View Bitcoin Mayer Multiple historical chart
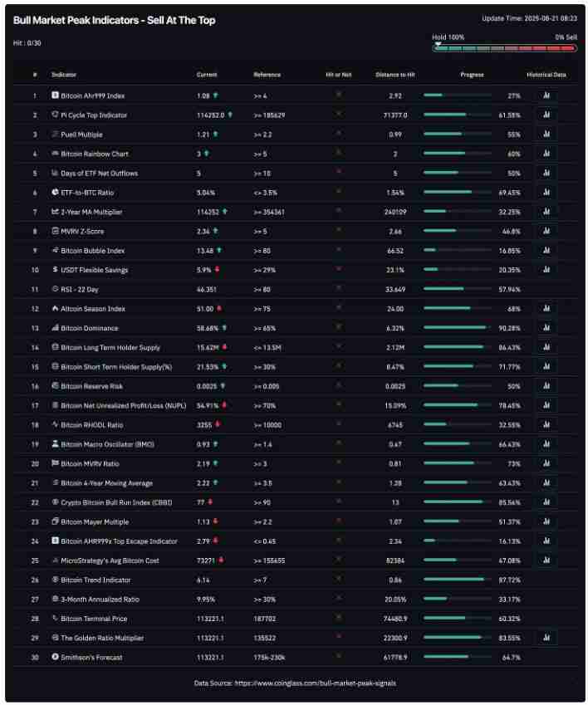Screen dimensions: 588x705 coord(546,521)
